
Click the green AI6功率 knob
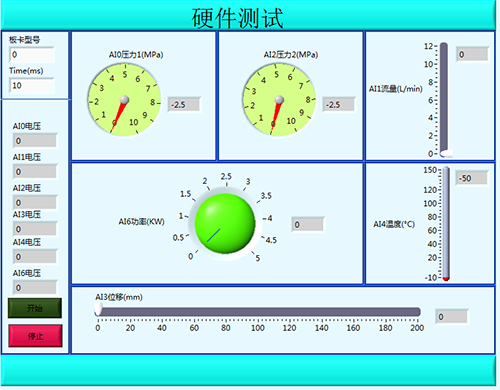click(225, 224)
